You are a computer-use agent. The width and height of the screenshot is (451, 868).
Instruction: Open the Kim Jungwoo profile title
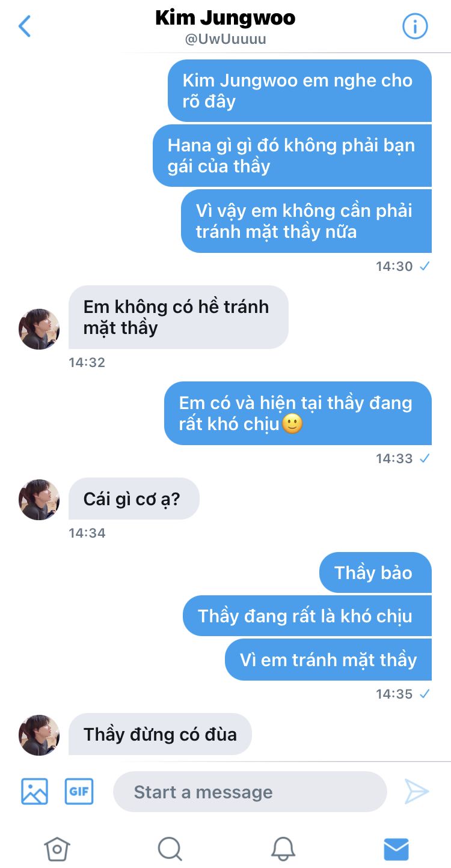point(226,18)
